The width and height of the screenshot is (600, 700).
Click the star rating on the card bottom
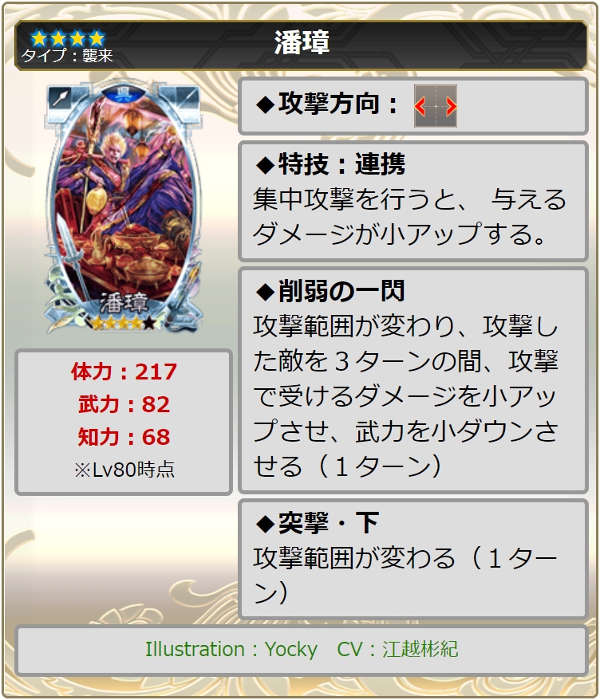(124, 322)
